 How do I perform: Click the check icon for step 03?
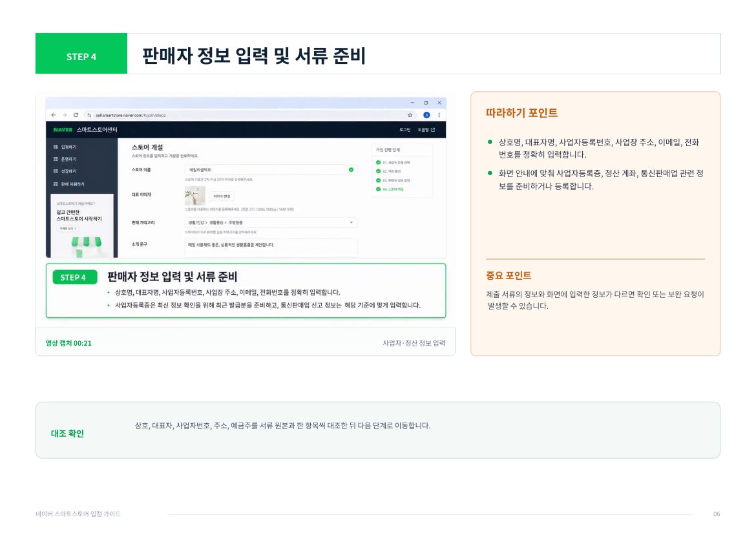click(x=378, y=180)
